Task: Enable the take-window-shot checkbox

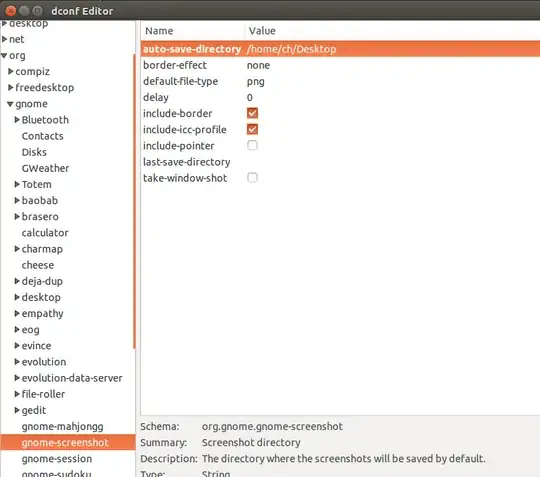Action: [252, 178]
